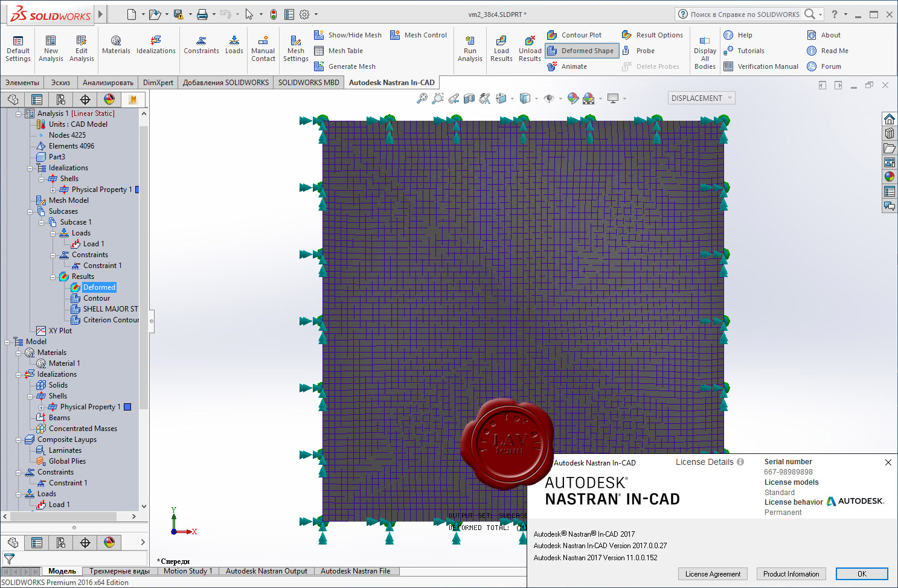Collapse the Subcase 1 node
The width and height of the screenshot is (898, 588).
click(x=41, y=222)
